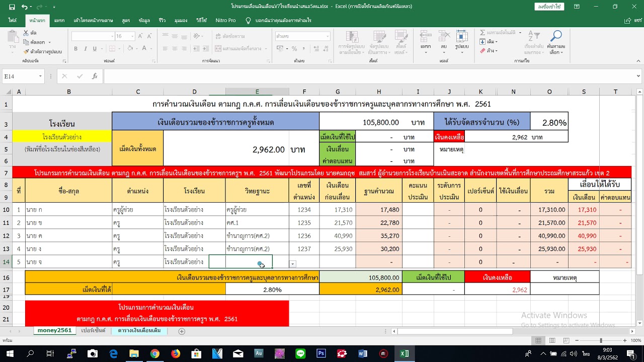Increase font size with larger A
Image resolution: width=644 pixels, height=362 pixels.
140,36
